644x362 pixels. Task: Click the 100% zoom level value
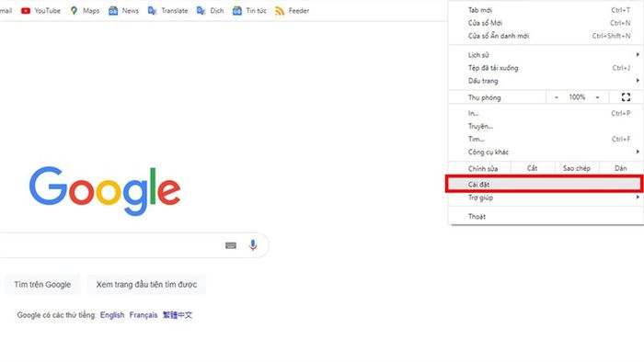[577, 97]
